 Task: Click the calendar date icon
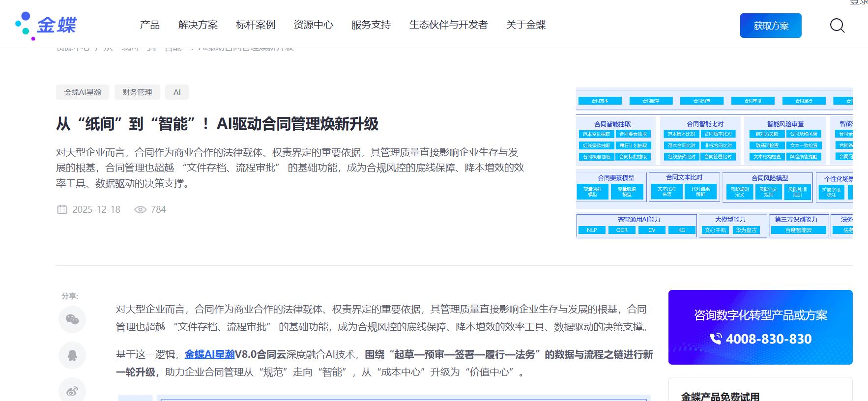[x=62, y=209]
